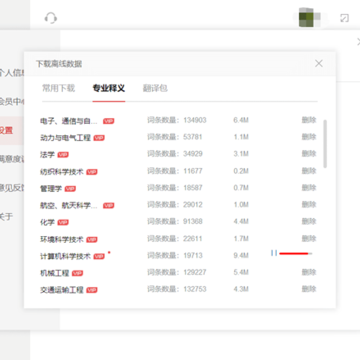Click the VIP badge next to 环境科学技术
Image resolution: width=360 pixels, height=360 pixels.
pyautogui.click(x=92, y=239)
